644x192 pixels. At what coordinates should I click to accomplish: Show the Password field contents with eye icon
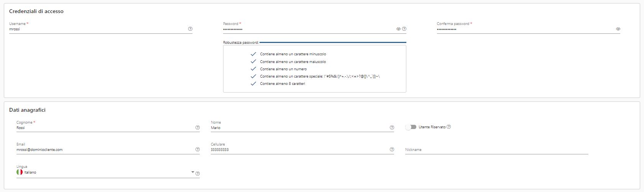(398, 29)
